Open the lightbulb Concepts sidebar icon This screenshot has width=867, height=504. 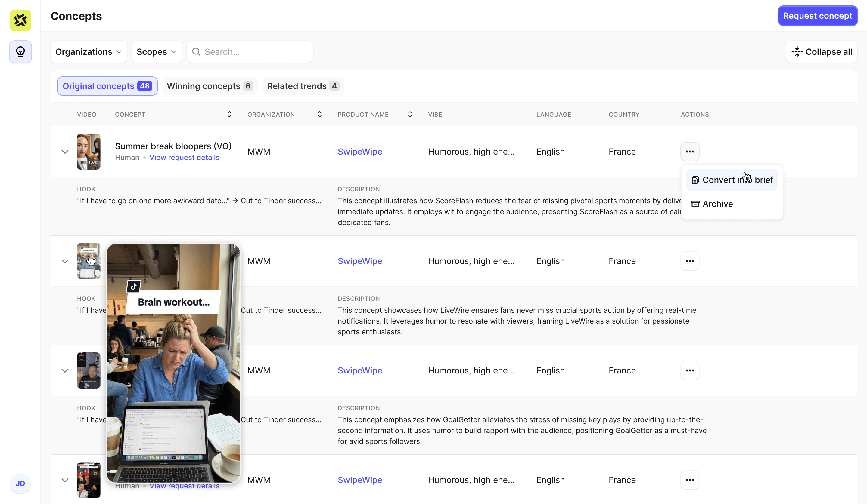click(x=20, y=51)
